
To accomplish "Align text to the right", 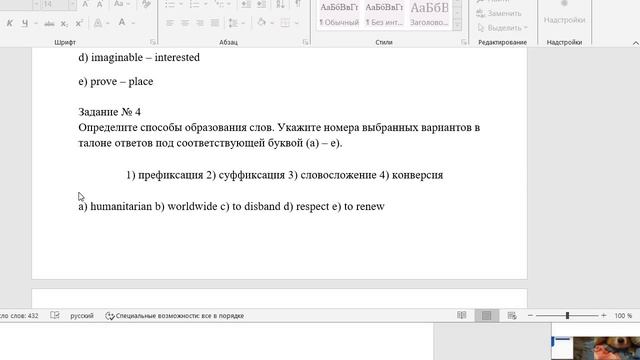I will [200, 23].
